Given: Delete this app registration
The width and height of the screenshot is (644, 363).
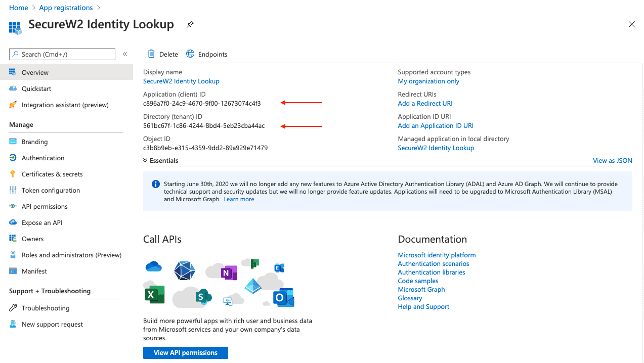Looking at the screenshot, I should pyautogui.click(x=163, y=54).
